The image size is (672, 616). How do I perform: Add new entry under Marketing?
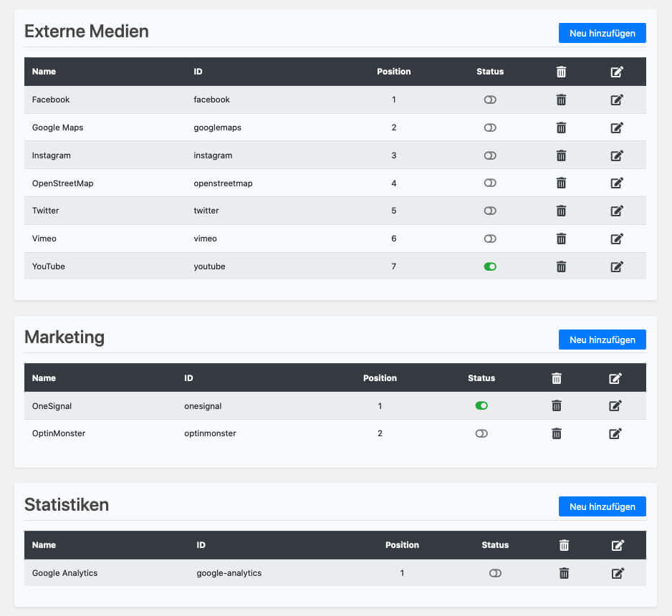602,340
